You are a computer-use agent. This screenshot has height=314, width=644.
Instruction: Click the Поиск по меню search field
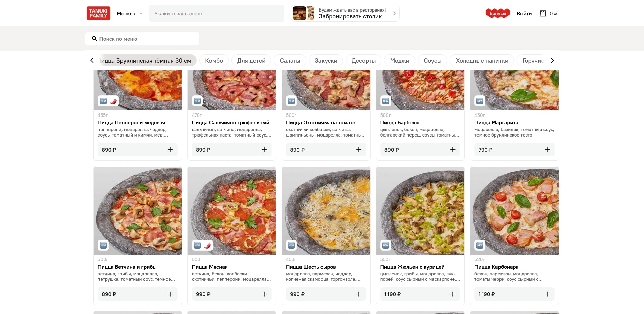tap(146, 39)
